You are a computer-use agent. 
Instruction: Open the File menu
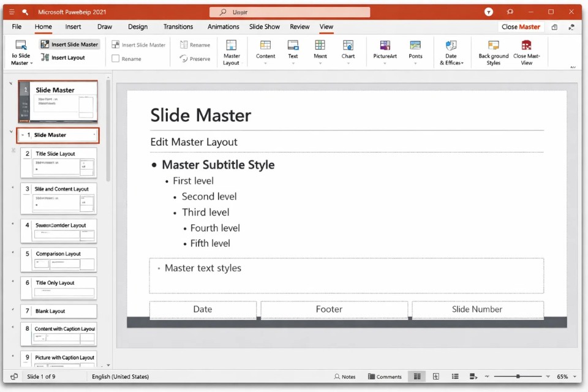point(17,27)
